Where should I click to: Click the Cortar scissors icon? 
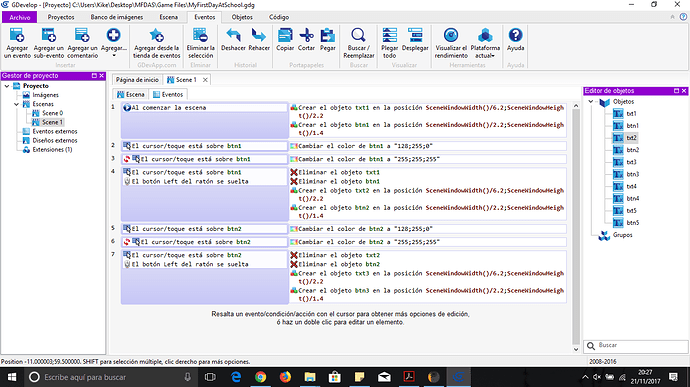306,36
